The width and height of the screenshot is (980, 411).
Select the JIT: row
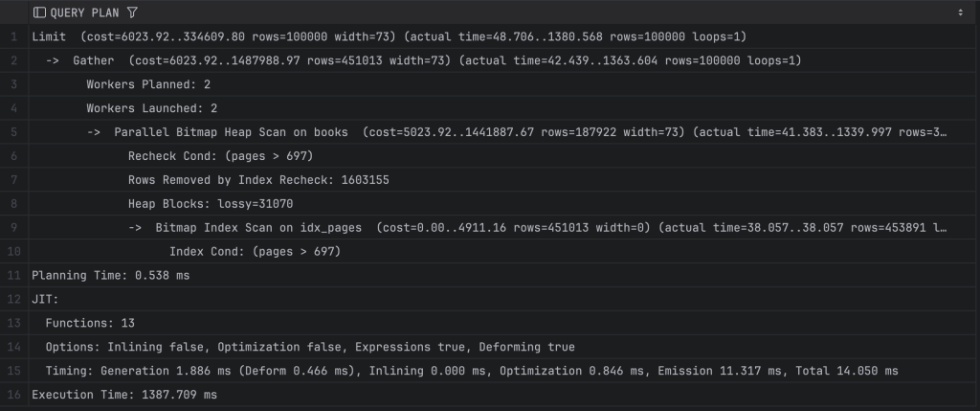click(45, 299)
